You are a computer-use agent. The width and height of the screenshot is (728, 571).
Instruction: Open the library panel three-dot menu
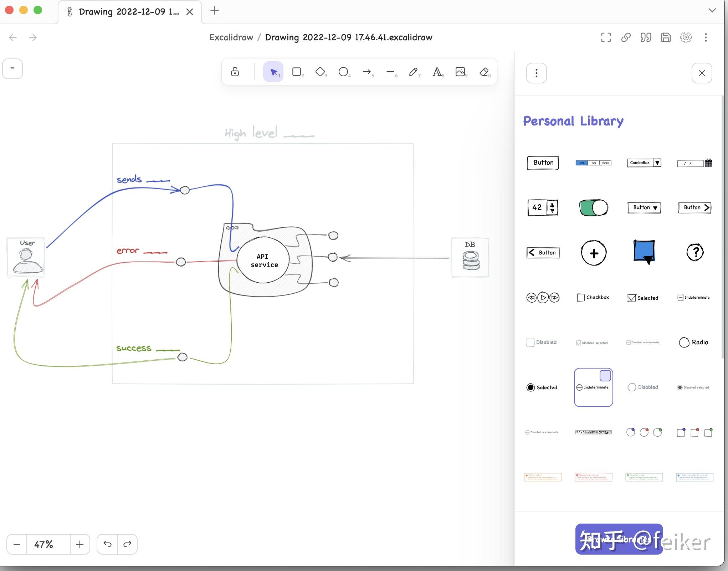click(536, 73)
